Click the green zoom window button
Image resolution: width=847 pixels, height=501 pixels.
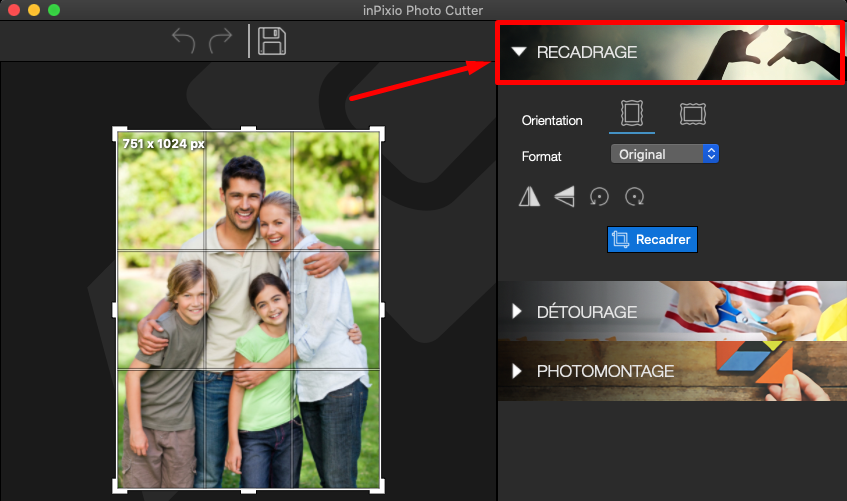(x=54, y=10)
